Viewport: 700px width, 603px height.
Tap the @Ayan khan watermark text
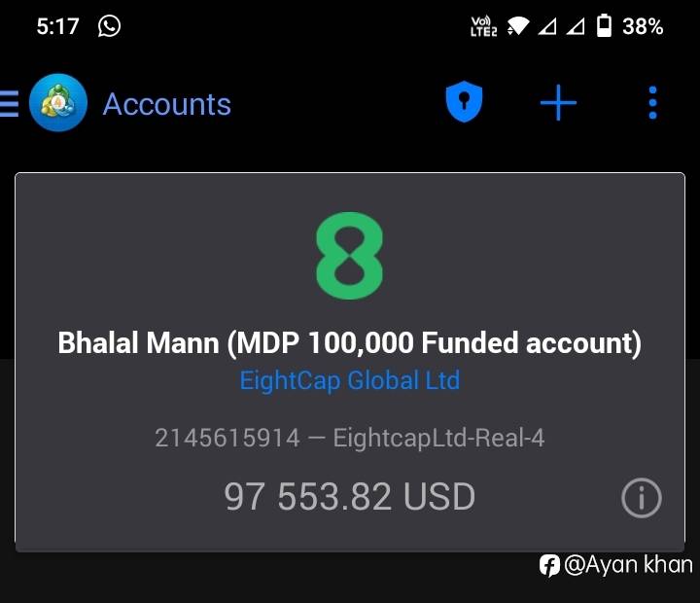point(629,565)
